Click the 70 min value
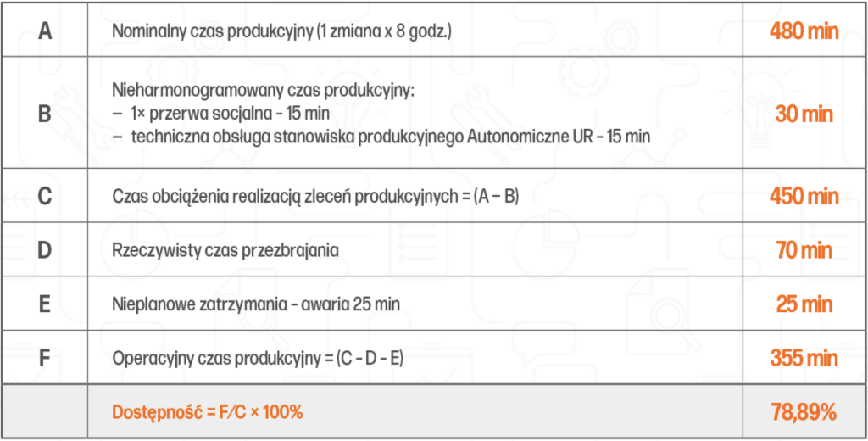Screen dimensions: 868x441 (x=804, y=250)
